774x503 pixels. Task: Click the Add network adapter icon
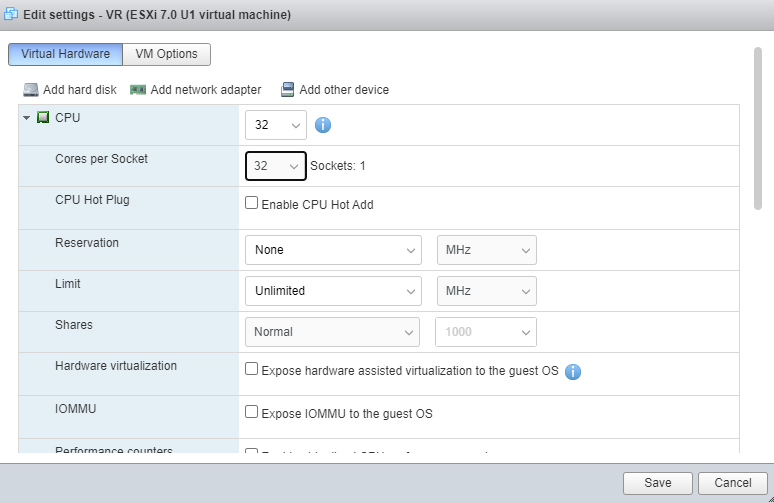tap(138, 90)
